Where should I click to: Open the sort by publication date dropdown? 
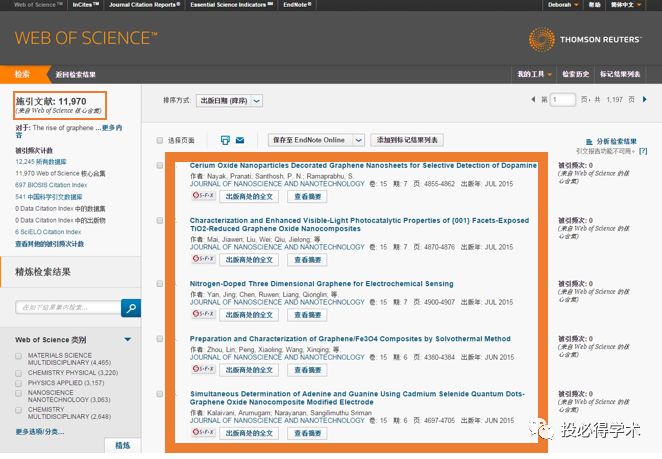[229, 101]
